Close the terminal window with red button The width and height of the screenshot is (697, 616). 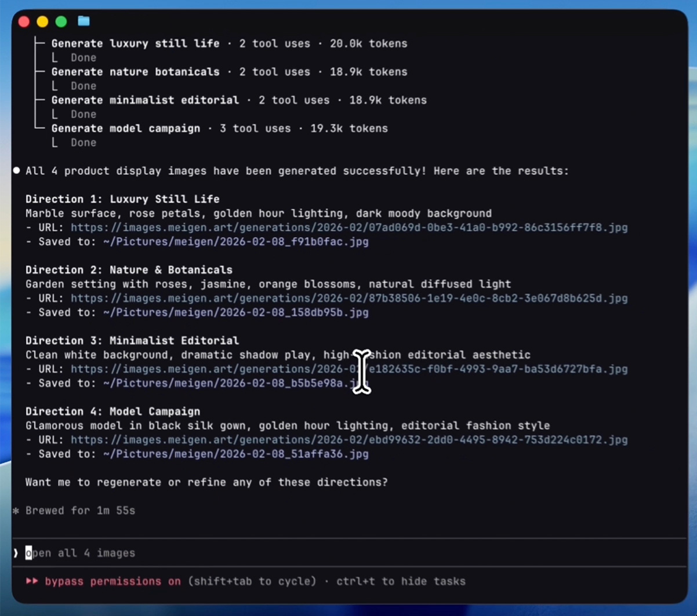pyautogui.click(x=24, y=21)
